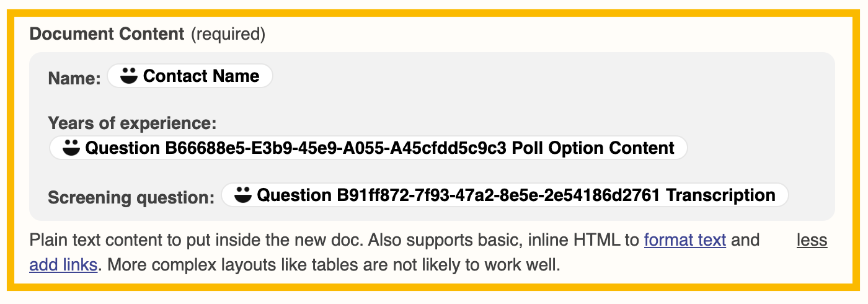
Task: Click the "(required)" indicator text
Action: click(228, 34)
